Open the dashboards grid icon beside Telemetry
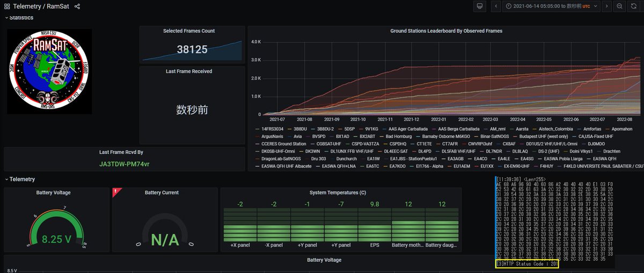Image resolution: width=644 pixels, height=273 pixels. [7, 6]
